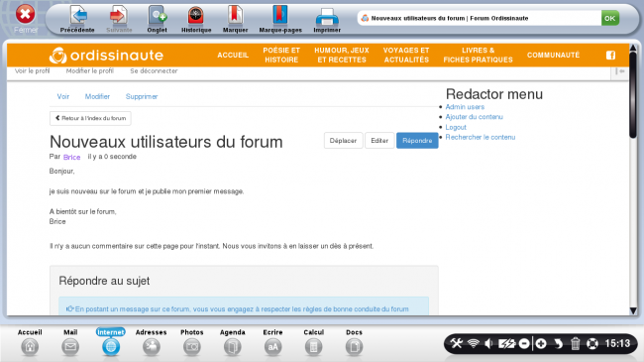Click the green OK button
The height and width of the screenshot is (362, 644).
coord(610,18)
